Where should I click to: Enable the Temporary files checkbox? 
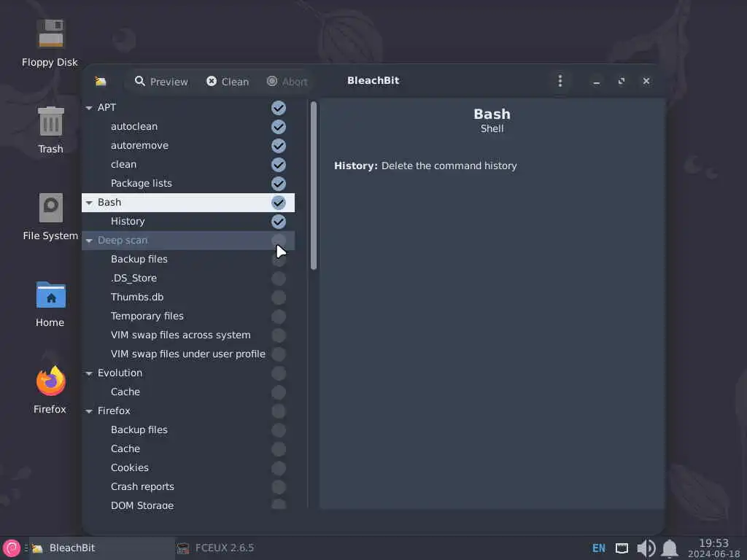pyautogui.click(x=279, y=316)
